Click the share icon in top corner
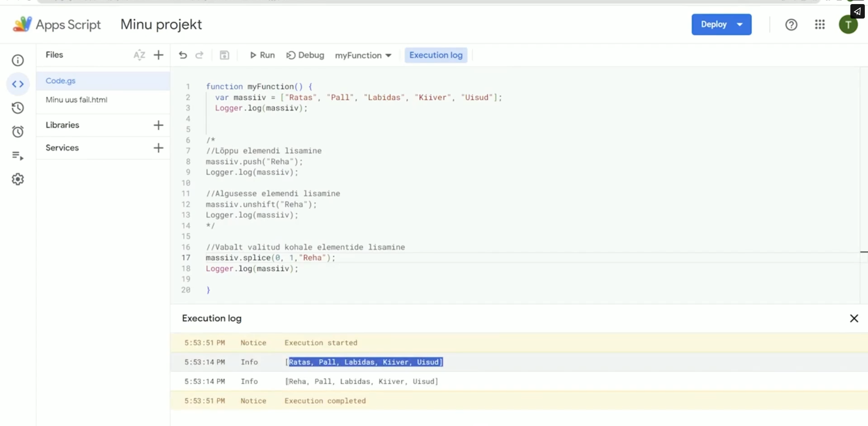The height and width of the screenshot is (426, 868). point(857,11)
